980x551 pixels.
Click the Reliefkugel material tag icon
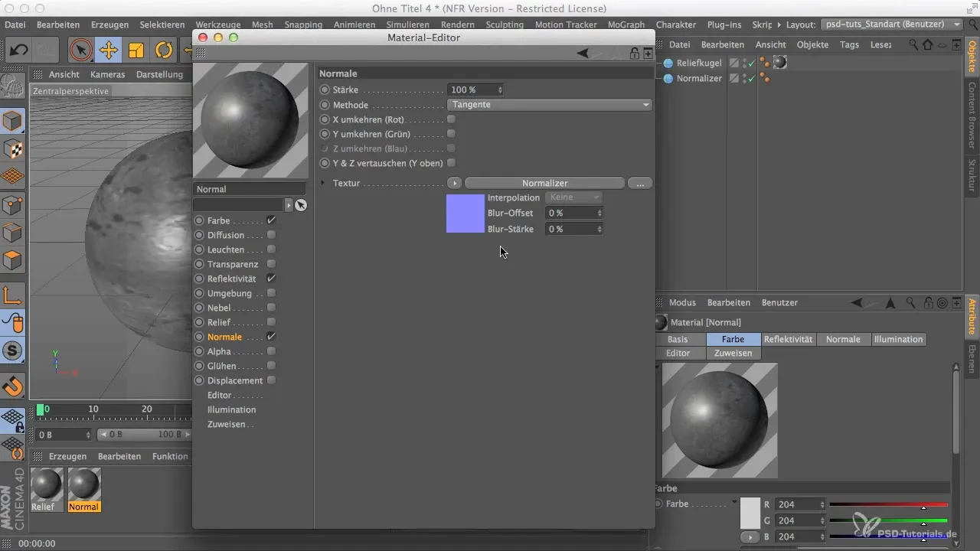pos(780,63)
